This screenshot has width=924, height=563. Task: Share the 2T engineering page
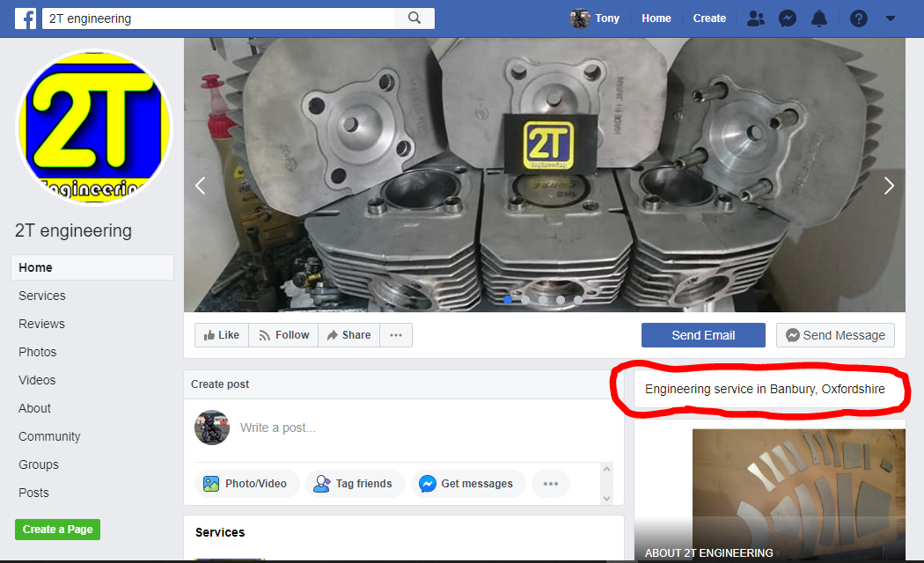348,335
